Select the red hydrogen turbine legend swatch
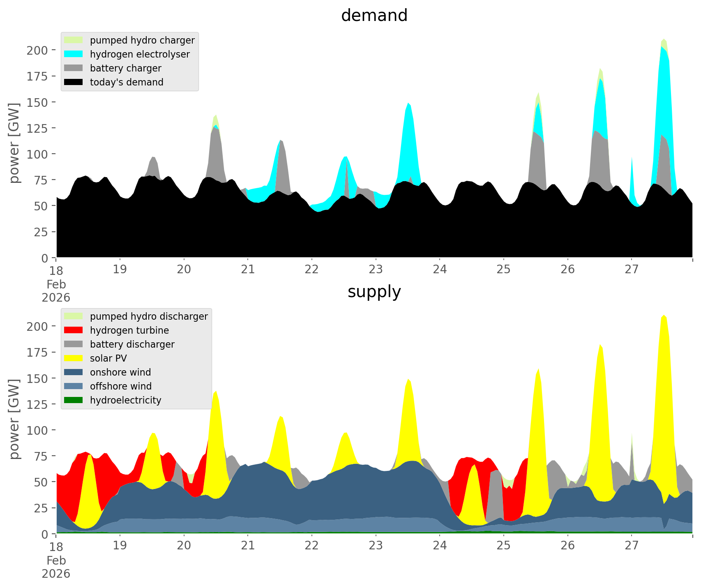This screenshot has height=588, width=701. click(x=74, y=330)
